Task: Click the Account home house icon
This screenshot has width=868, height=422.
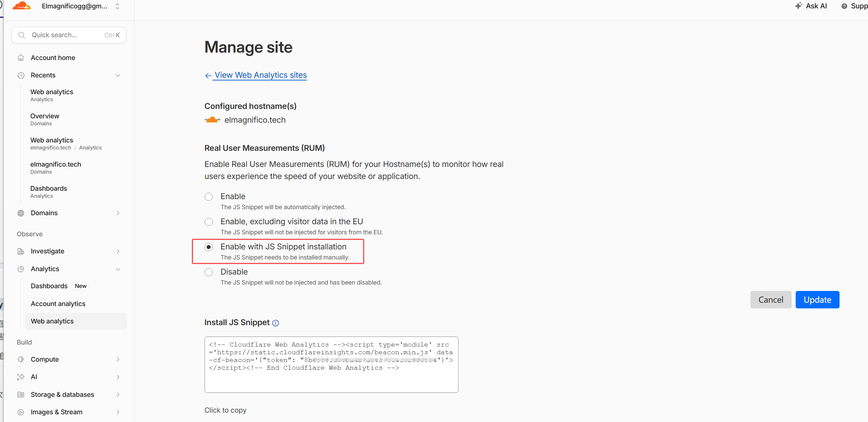Action: tap(21, 58)
